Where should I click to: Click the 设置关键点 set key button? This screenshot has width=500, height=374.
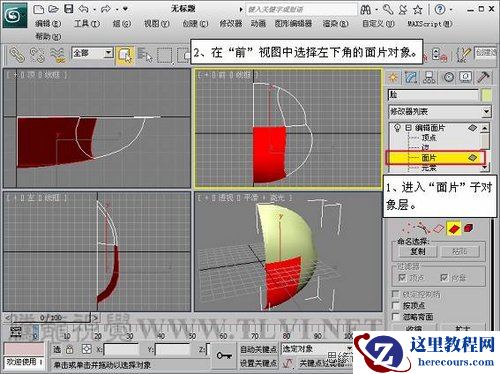click(258, 363)
